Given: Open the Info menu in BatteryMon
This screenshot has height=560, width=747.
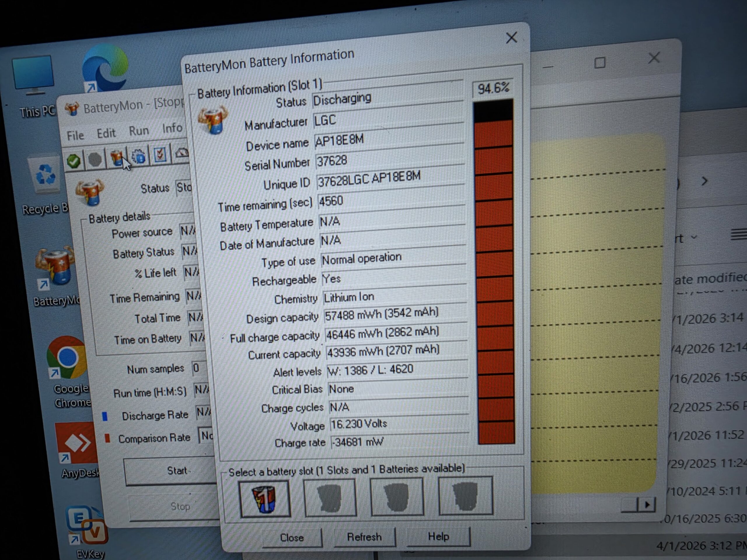Looking at the screenshot, I should click(x=172, y=128).
